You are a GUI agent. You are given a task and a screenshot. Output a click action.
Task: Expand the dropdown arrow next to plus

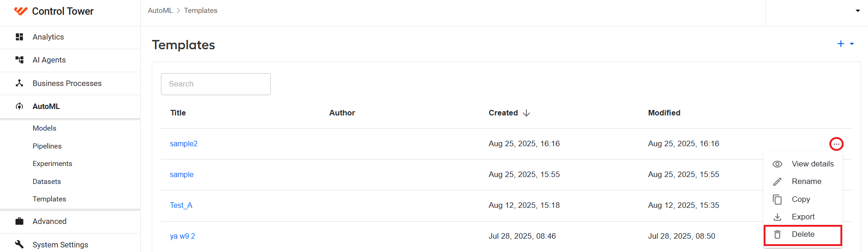coord(852,44)
